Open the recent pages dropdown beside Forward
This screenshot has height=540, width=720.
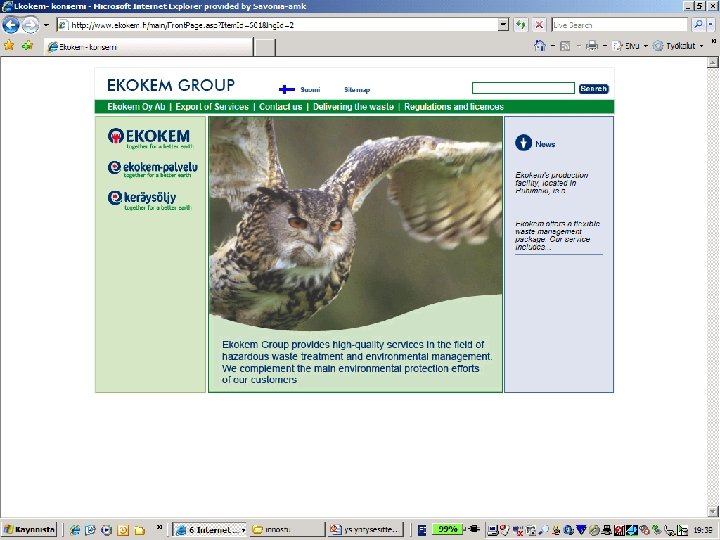coord(46,25)
